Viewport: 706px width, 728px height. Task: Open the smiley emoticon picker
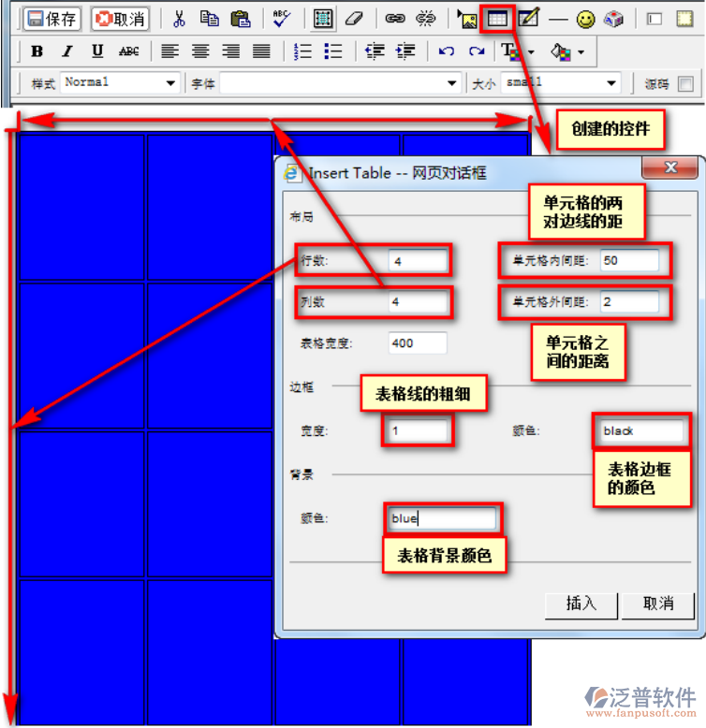click(585, 20)
